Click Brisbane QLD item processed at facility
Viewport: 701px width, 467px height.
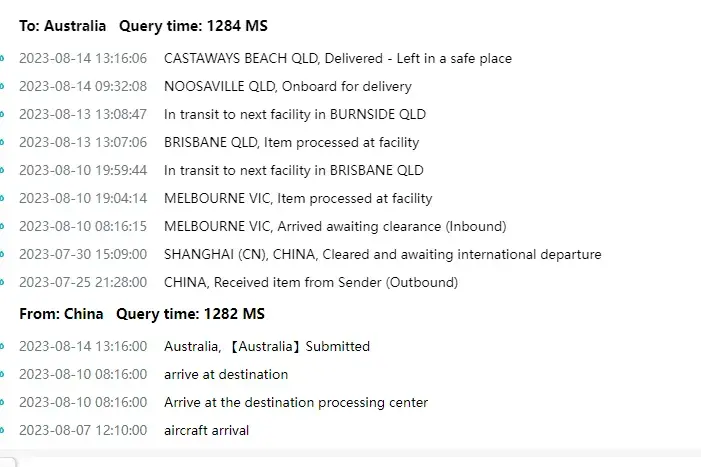click(x=291, y=142)
